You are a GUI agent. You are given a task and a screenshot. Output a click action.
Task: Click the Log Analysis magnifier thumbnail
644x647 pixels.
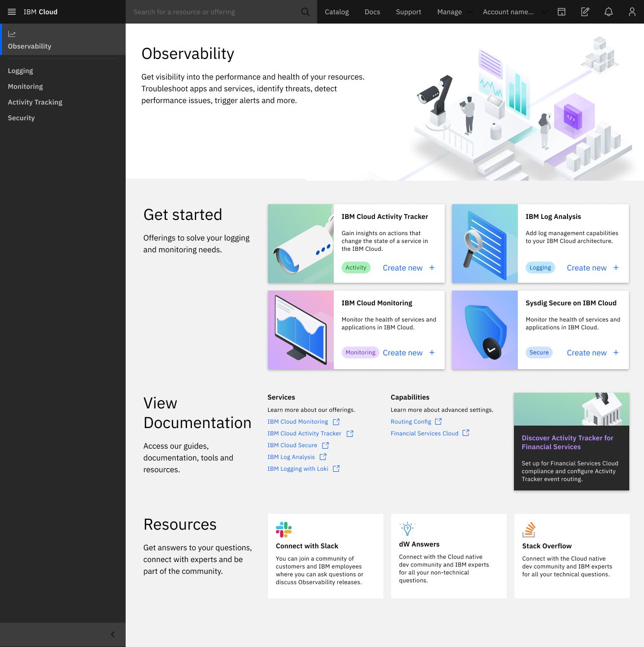(485, 243)
